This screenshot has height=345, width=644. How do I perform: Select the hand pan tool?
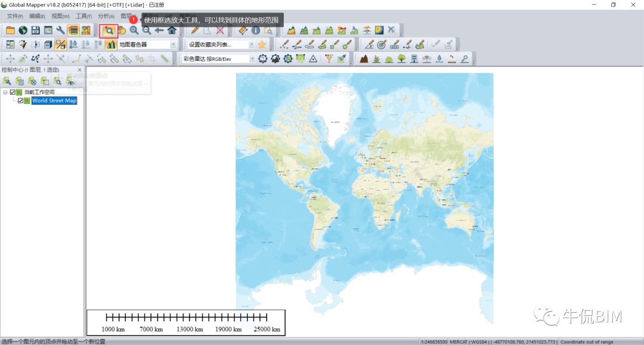pyautogui.click(x=122, y=30)
